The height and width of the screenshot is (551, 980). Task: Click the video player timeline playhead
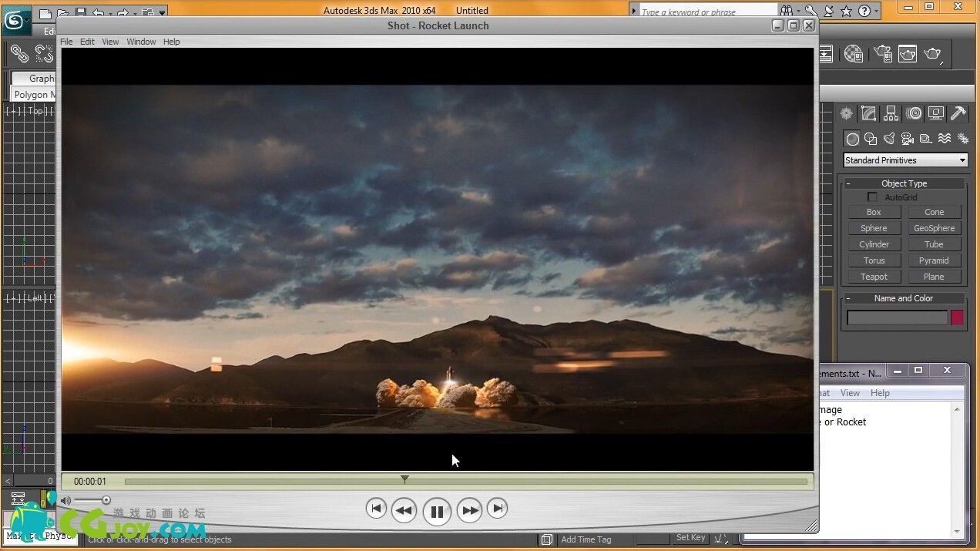click(x=404, y=479)
